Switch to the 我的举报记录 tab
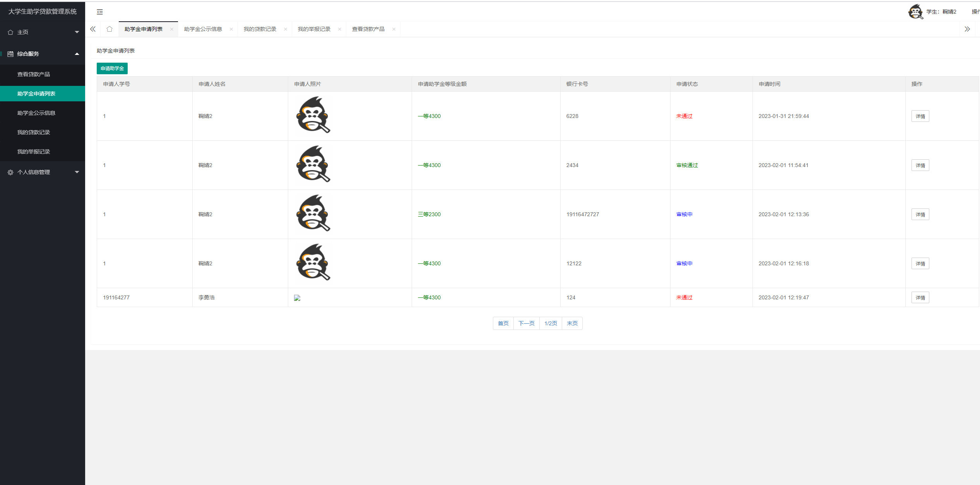Screen dimensions: 980x485 (314, 29)
